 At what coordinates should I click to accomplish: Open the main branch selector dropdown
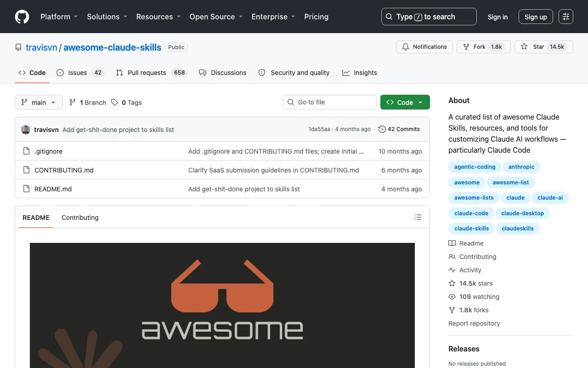39,102
